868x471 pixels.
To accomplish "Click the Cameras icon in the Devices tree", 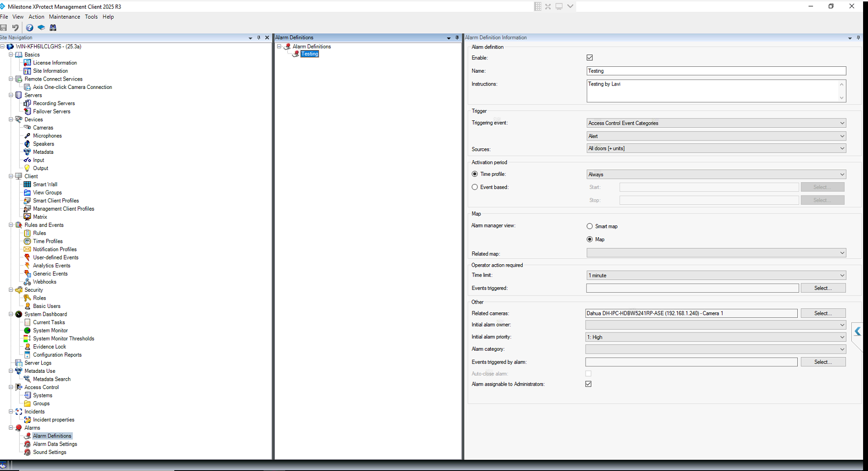I will pyautogui.click(x=28, y=128).
